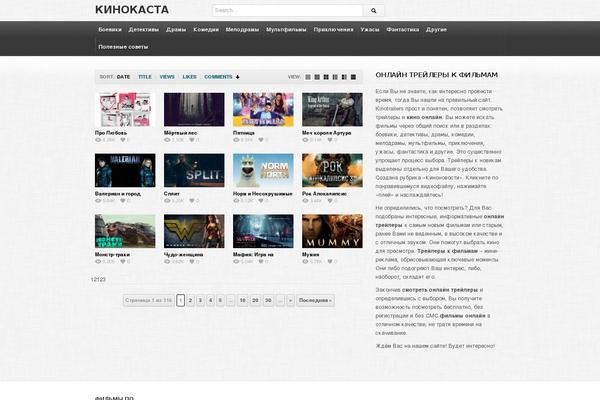Image resolution: width=600 pixels, height=400 pixels.
Task: Open the Мультфильмы category
Action: pos(286,29)
